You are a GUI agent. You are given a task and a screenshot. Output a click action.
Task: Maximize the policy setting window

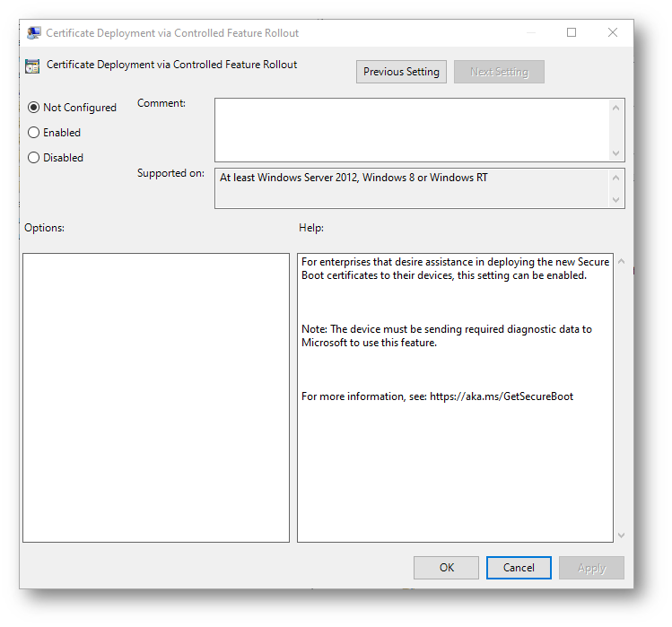[572, 32]
